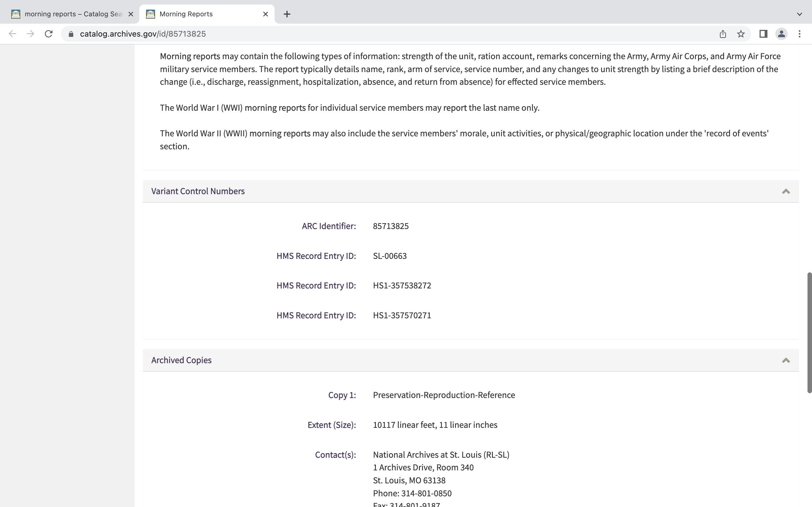Open the tab search dropdown arrow
Screen dimensions: 812x507
(x=799, y=14)
